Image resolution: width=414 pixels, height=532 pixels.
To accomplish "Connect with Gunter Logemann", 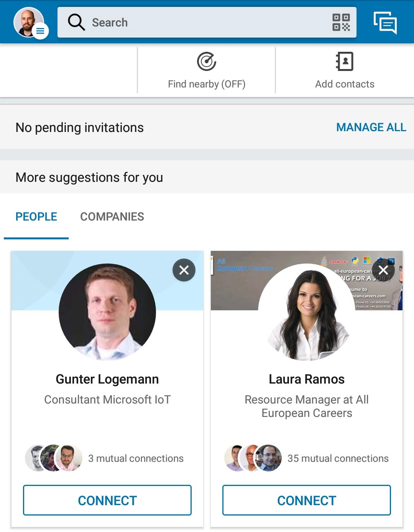I will [107, 500].
